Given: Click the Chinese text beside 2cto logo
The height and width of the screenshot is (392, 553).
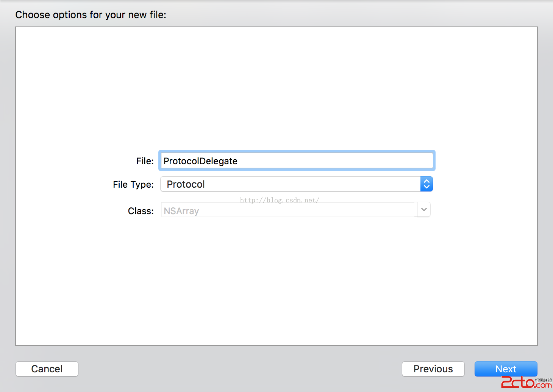Looking at the screenshot, I should click(x=544, y=380).
